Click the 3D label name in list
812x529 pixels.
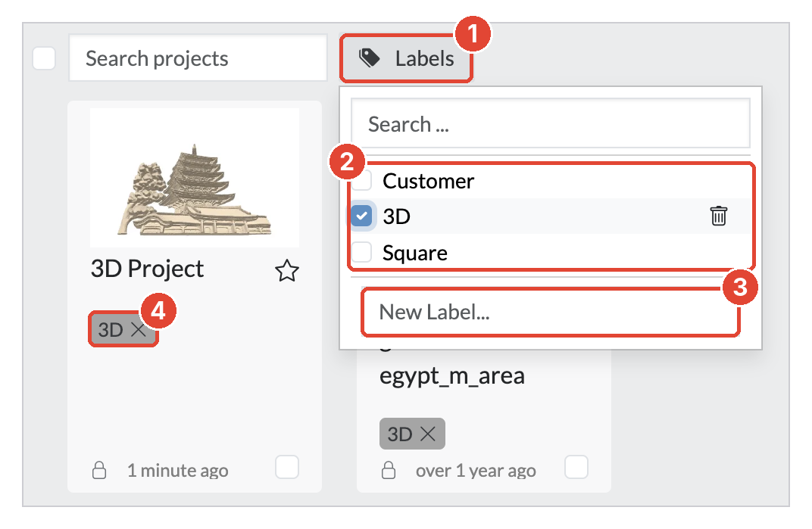point(397,216)
